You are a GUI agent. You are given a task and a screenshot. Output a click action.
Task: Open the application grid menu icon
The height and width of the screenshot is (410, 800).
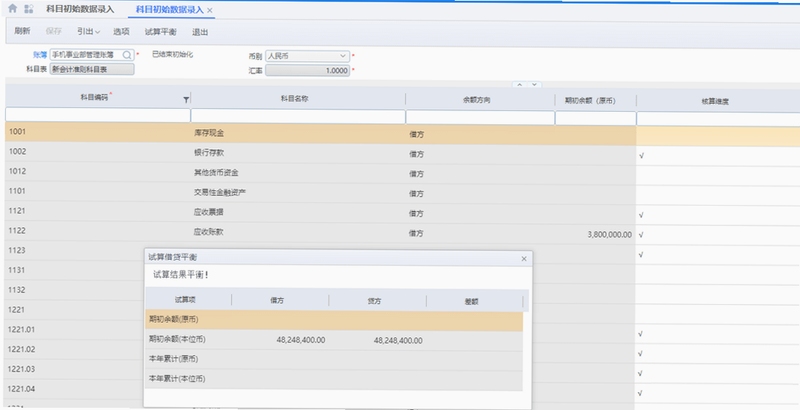point(29,9)
